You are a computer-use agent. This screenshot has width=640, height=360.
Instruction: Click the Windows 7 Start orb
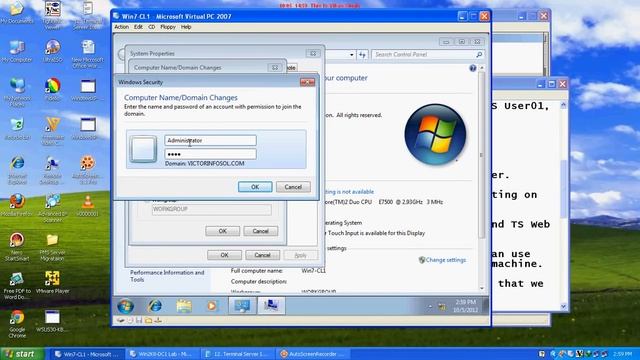pyautogui.click(x=125, y=306)
